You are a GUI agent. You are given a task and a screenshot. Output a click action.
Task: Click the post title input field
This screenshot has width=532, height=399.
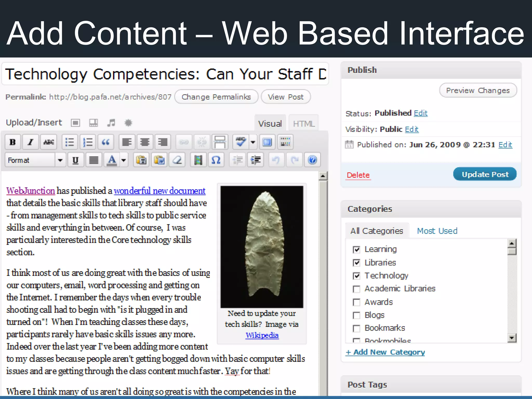[x=165, y=74]
